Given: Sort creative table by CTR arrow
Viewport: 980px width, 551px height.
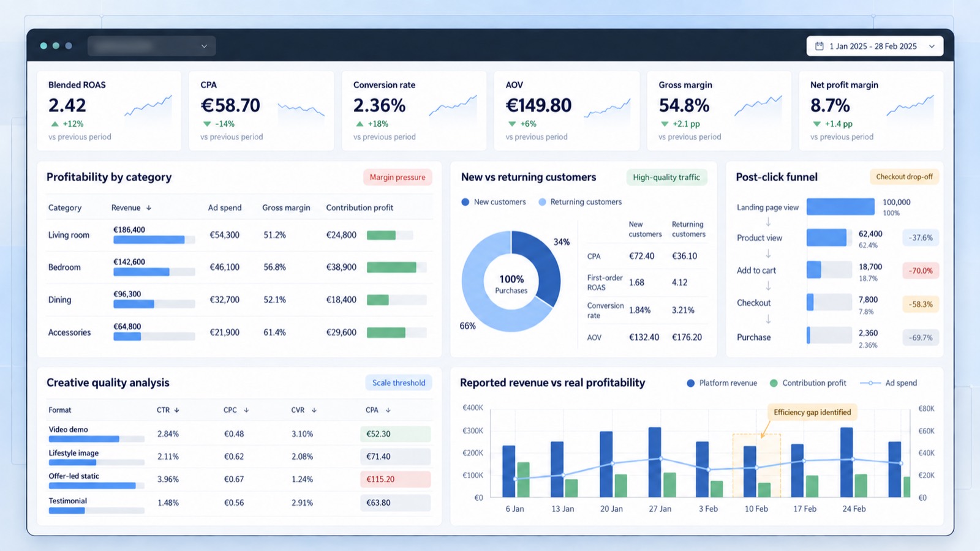Looking at the screenshot, I should [x=176, y=410].
